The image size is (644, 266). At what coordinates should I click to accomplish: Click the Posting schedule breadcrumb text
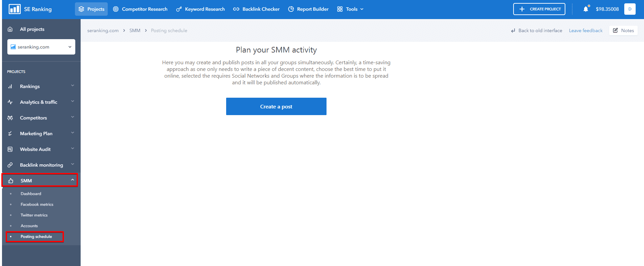(x=169, y=30)
